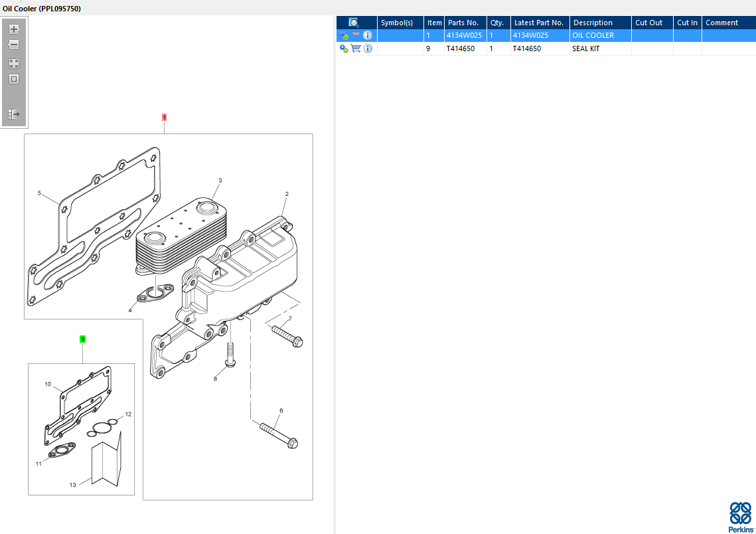
Task: Sort by Parts No. column header
Action: [465, 23]
